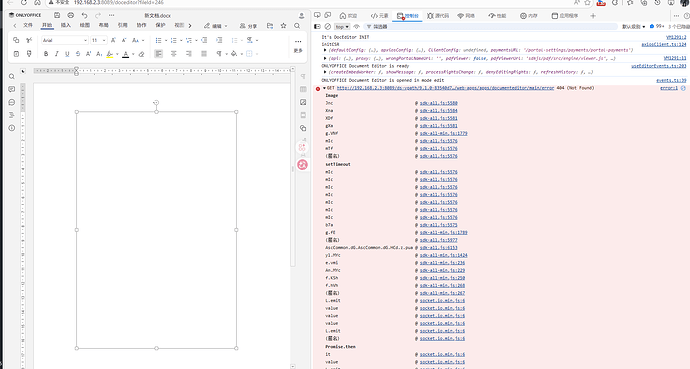Open shape settings in right sidebar

[303, 128]
